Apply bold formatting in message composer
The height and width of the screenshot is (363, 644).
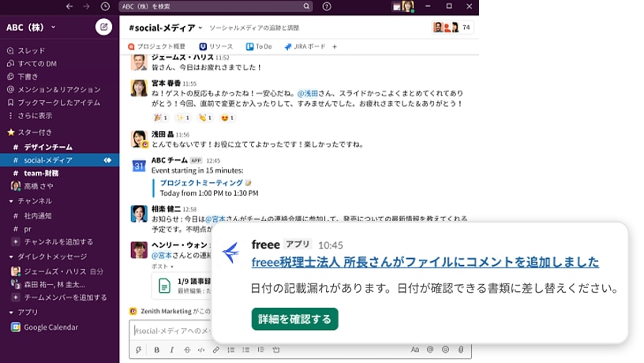tap(156, 350)
